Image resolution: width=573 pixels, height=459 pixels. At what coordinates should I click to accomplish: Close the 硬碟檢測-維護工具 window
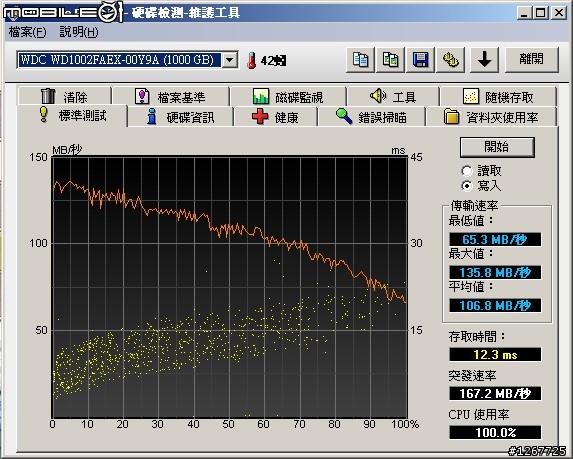pyautogui.click(x=559, y=13)
